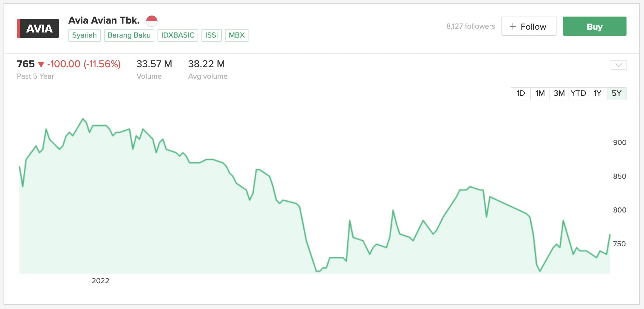Open the ISSI index tag
The height and width of the screenshot is (309, 644).
coord(212,35)
